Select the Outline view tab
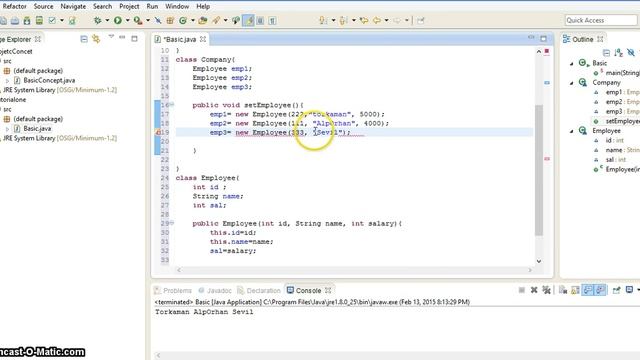This screenshot has height=360, width=640. (x=582, y=39)
